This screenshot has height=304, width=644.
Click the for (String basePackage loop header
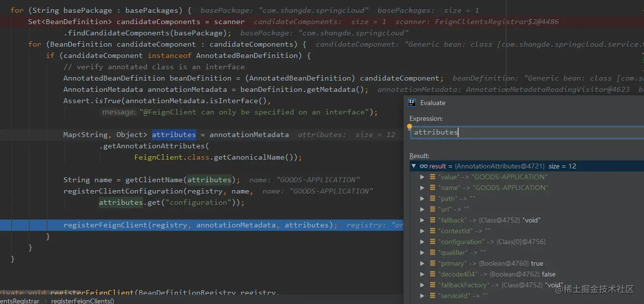[x=101, y=10]
